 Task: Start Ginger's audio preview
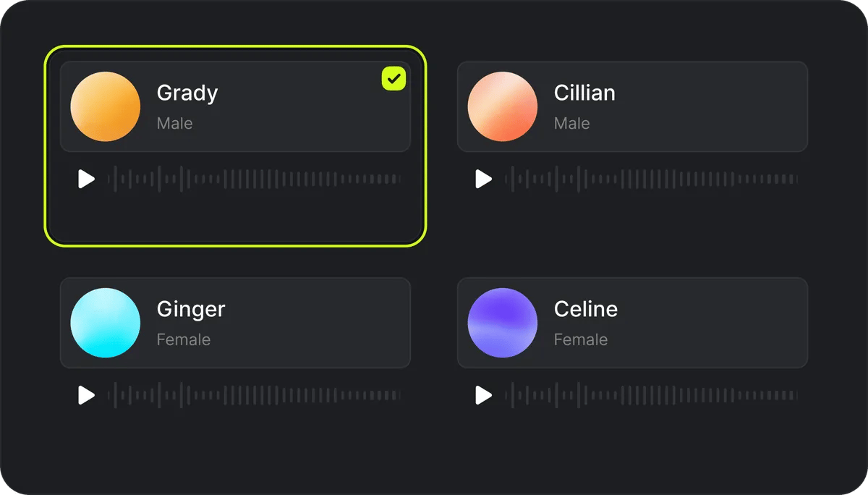[87, 395]
